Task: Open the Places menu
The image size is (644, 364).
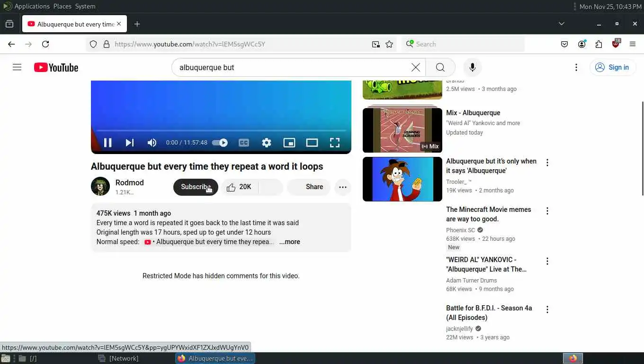Action: pos(62,6)
